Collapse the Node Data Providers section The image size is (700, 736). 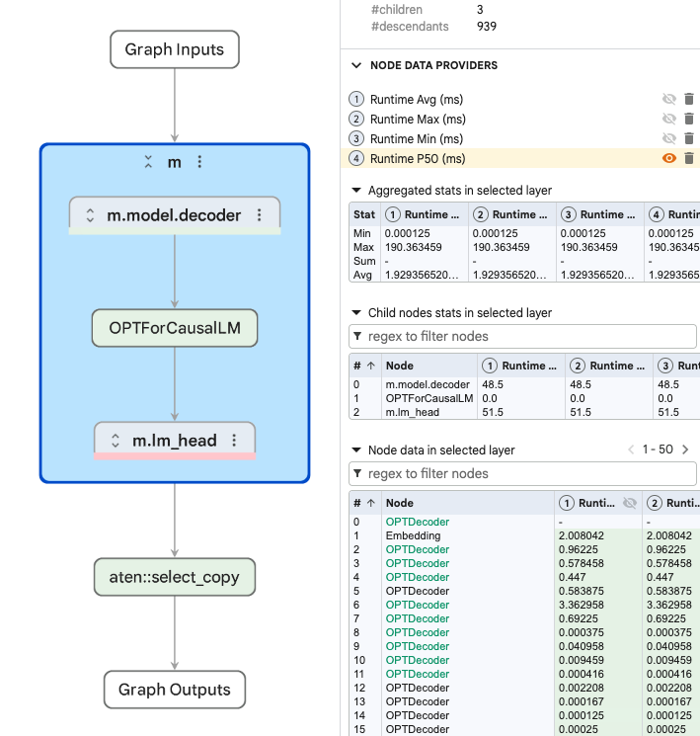click(x=356, y=65)
